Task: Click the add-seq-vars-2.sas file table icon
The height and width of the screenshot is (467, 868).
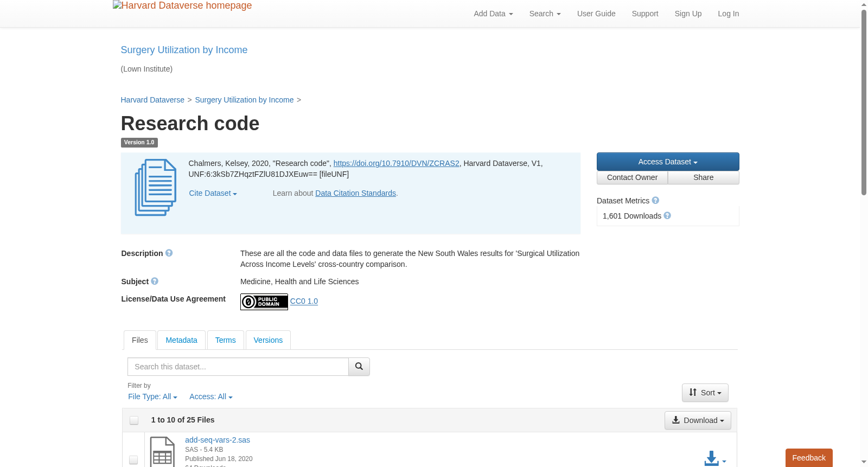Action: [x=162, y=452]
